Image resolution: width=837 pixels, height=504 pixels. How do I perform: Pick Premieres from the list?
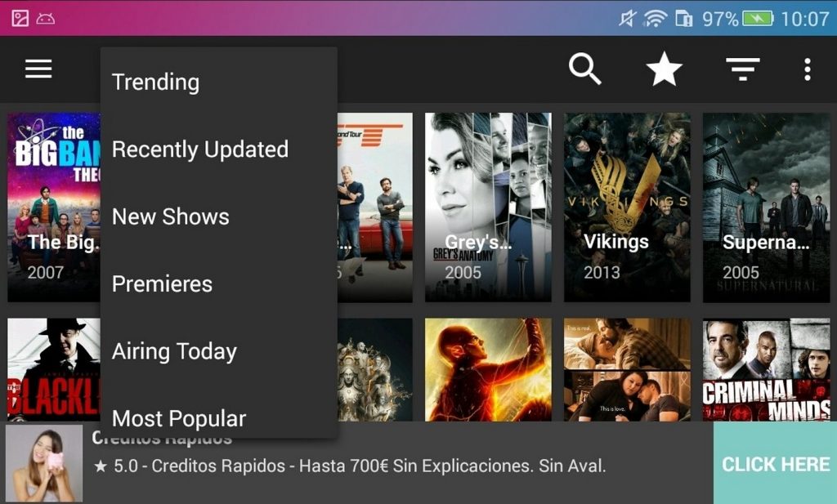click(x=219, y=283)
